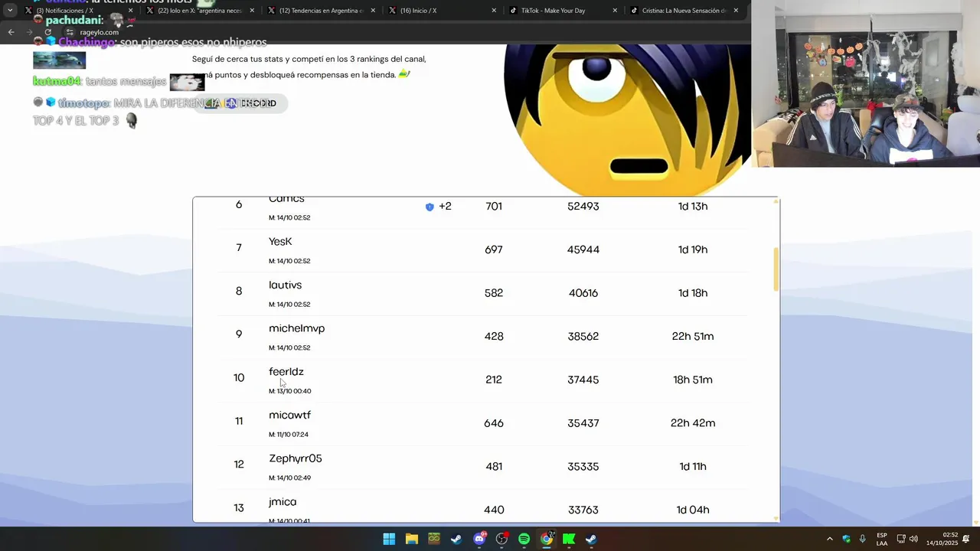Open the green infinity app on taskbar
The height and width of the screenshot is (551, 980).
[434, 539]
